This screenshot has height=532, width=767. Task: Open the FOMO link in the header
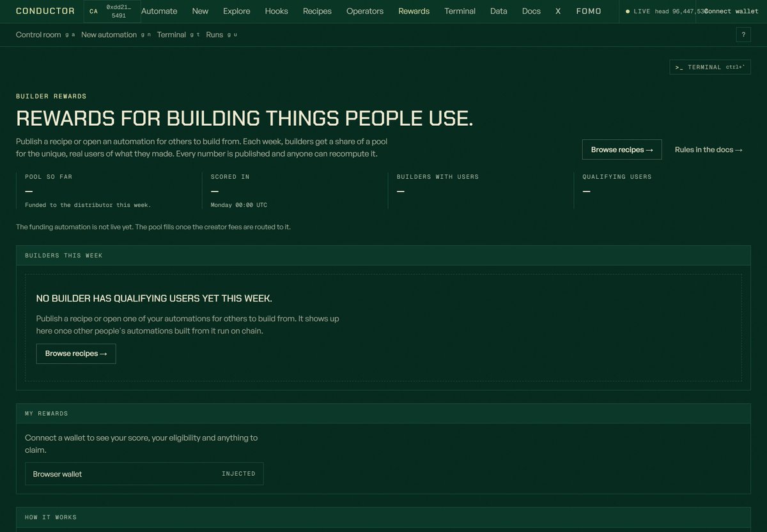click(x=589, y=11)
